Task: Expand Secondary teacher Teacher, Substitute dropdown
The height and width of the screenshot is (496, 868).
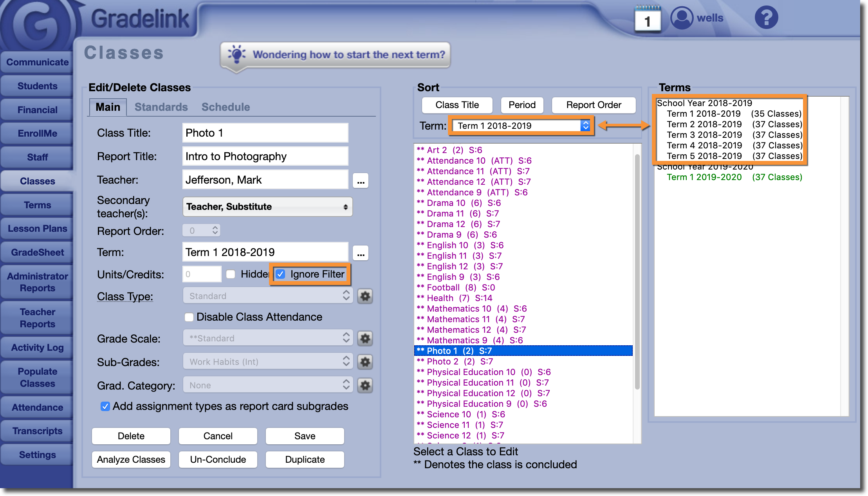Action: point(267,207)
